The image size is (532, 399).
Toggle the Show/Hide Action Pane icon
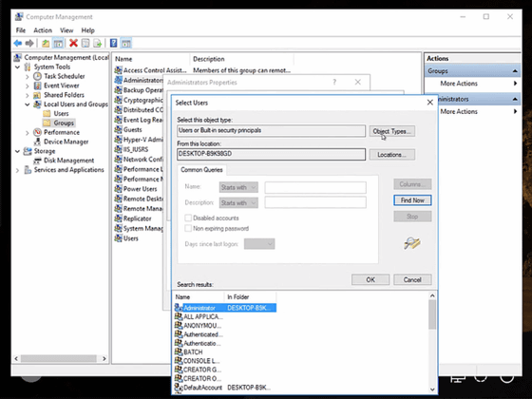(125, 43)
